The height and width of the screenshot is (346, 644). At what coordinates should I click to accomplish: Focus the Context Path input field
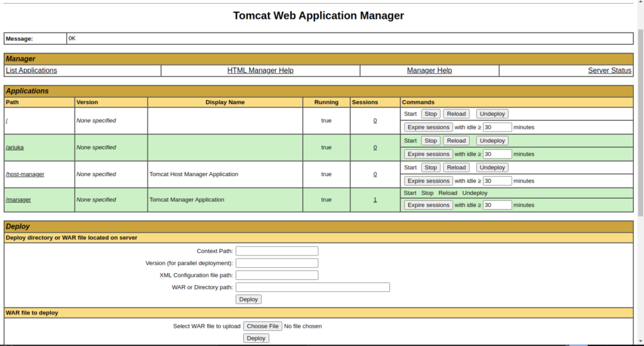coord(277,251)
